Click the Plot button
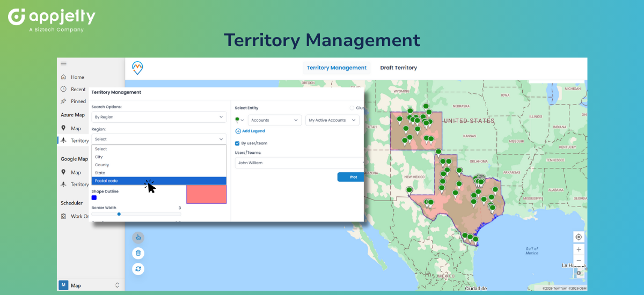 [350, 177]
